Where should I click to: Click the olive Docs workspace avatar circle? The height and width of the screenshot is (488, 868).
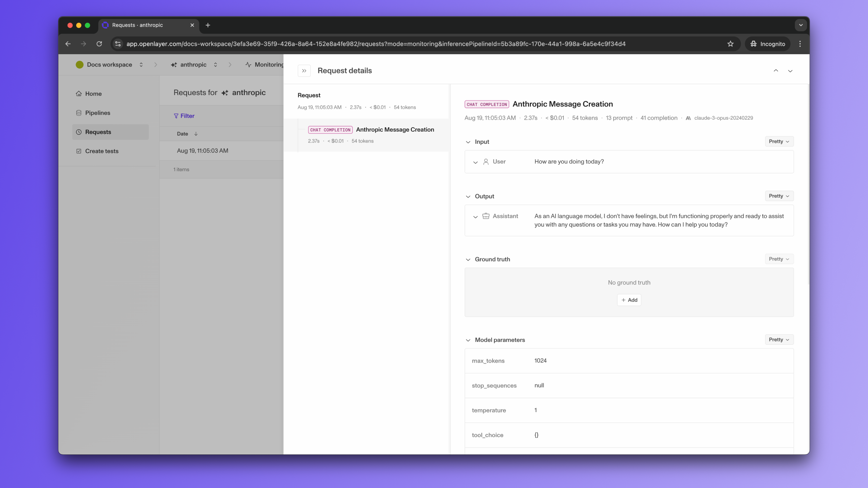[x=80, y=65]
